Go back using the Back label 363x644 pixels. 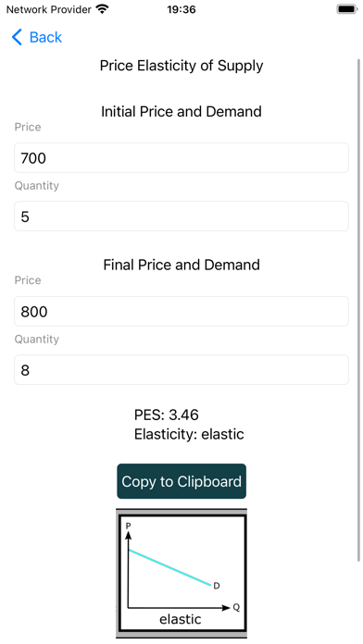(45, 37)
